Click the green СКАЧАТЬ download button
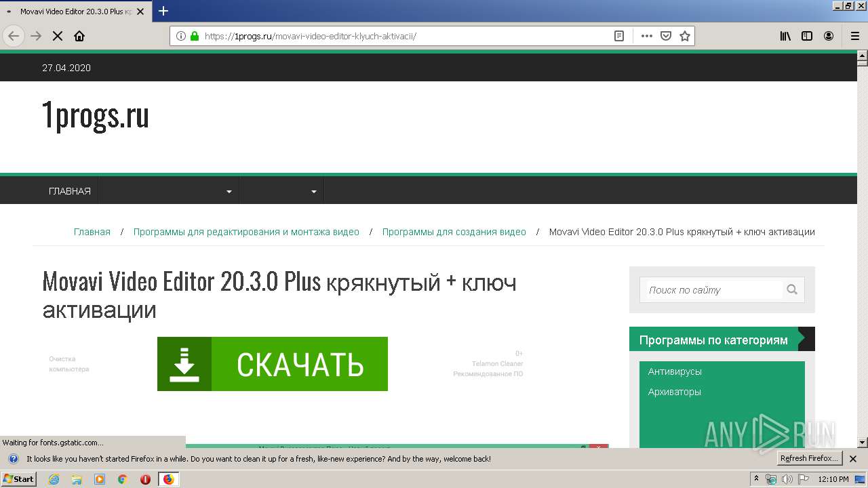The width and height of the screenshot is (868, 488). 273,364
